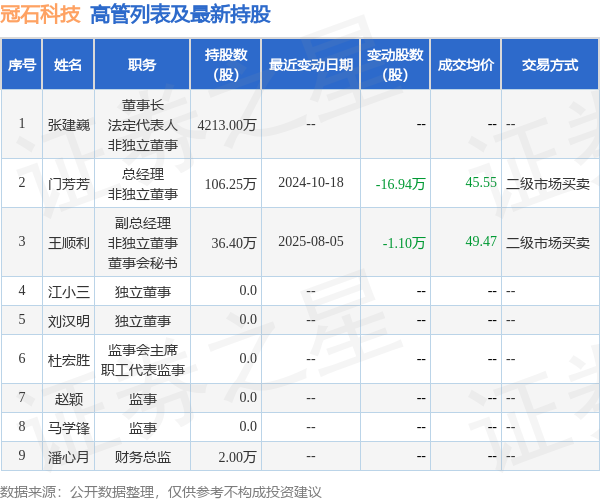Click the 交易方式 column header
Image resolution: width=600 pixels, height=501 pixels.
point(550,65)
